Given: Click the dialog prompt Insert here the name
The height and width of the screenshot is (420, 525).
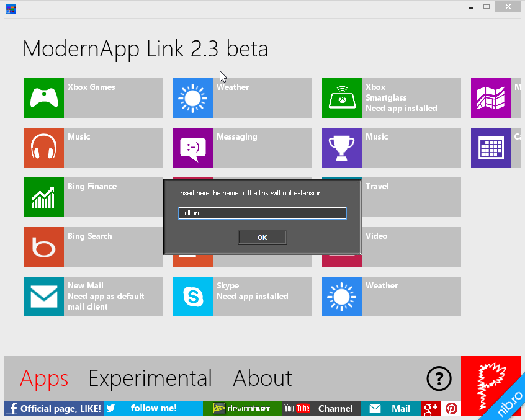Looking at the screenshot, I should 249,193.
